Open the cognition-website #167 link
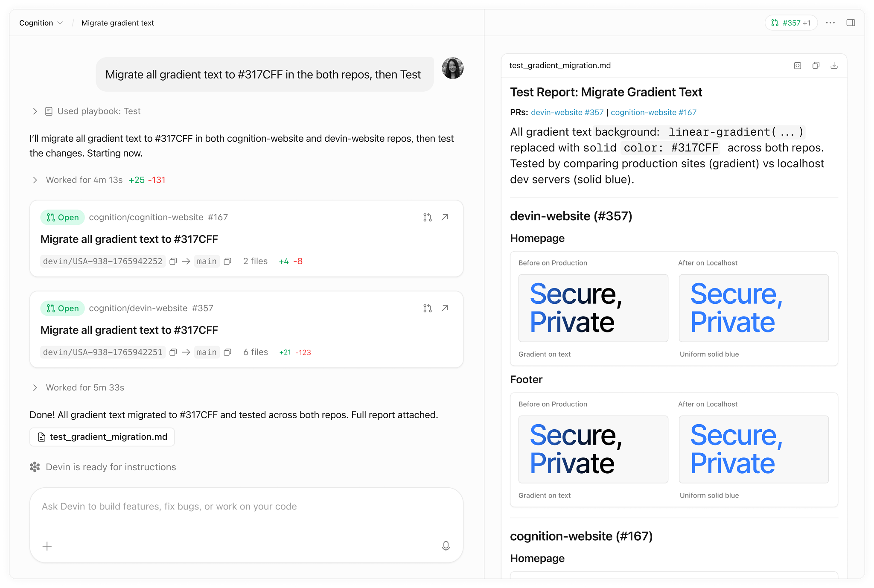Image resolution: width=874 pixels, height=588 pixels. (x=653, y=113)
